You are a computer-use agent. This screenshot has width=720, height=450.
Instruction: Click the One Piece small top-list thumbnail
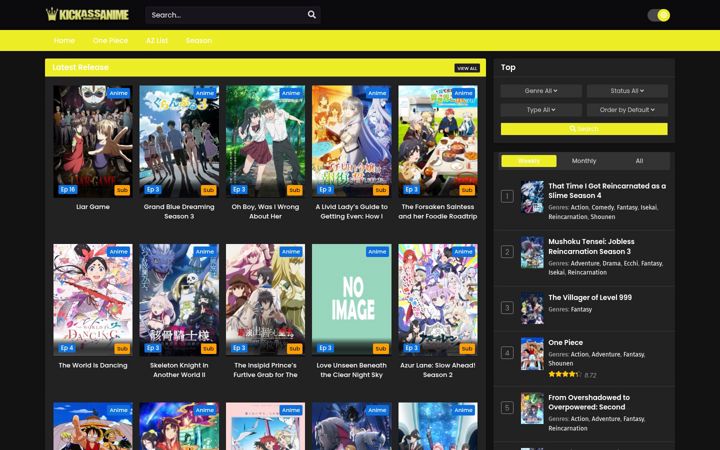click(532, 354)
